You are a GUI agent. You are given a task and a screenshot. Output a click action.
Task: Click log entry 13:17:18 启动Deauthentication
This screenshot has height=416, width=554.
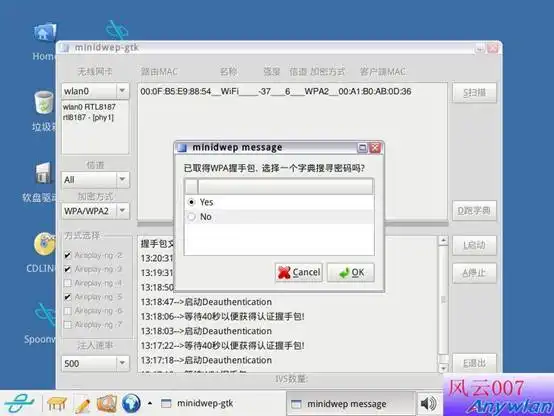(x=206, y=360)
